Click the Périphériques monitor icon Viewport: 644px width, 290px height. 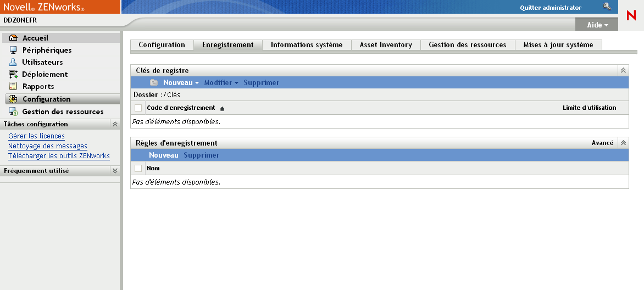click(x=13, y=50)
